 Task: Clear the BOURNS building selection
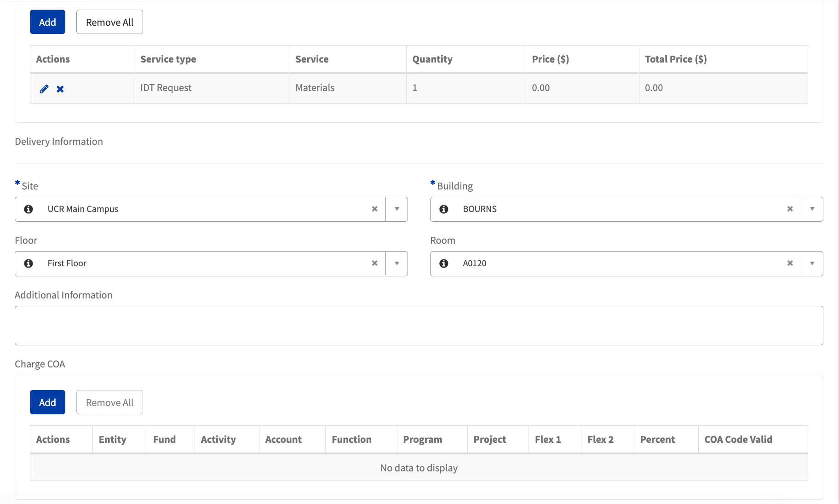pyautogui.click(x=790, y=209)
